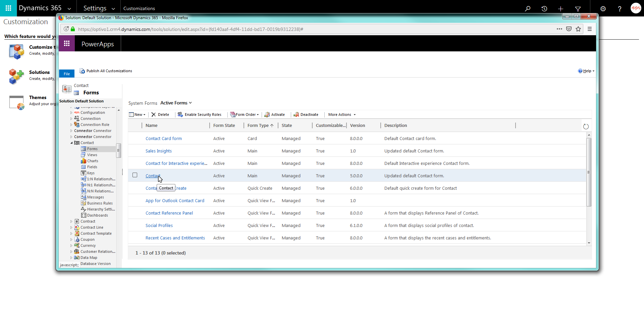This screenshot has height=319, width=644.
Task: Select Fields under Contact entity
Action: pos(92,167)
